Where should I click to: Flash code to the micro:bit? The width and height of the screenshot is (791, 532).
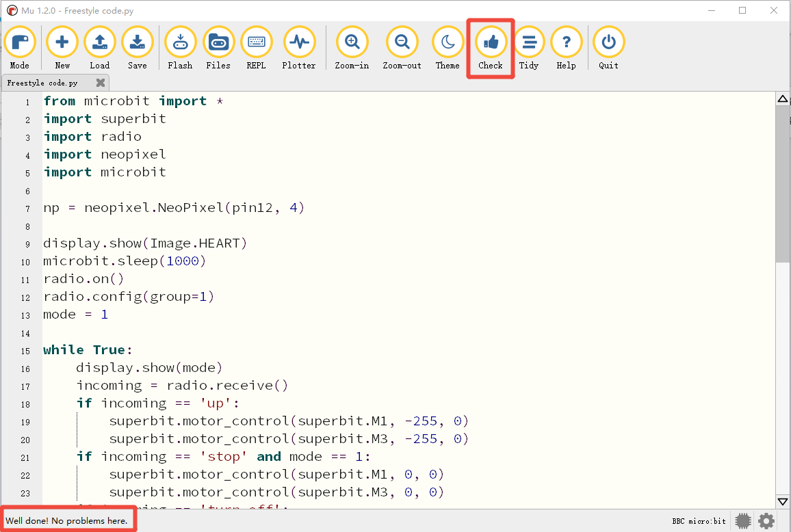(180, 48)
